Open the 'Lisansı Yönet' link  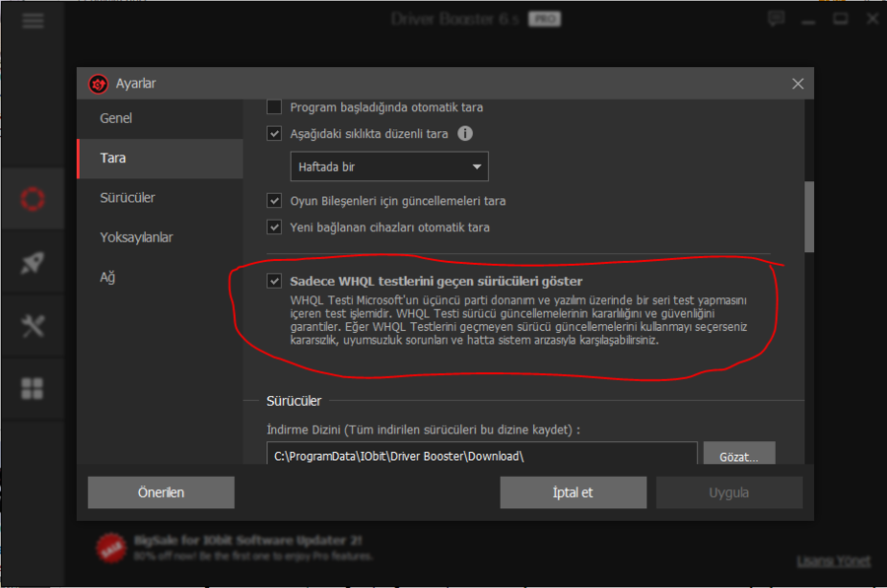click(x=834, y=560)
